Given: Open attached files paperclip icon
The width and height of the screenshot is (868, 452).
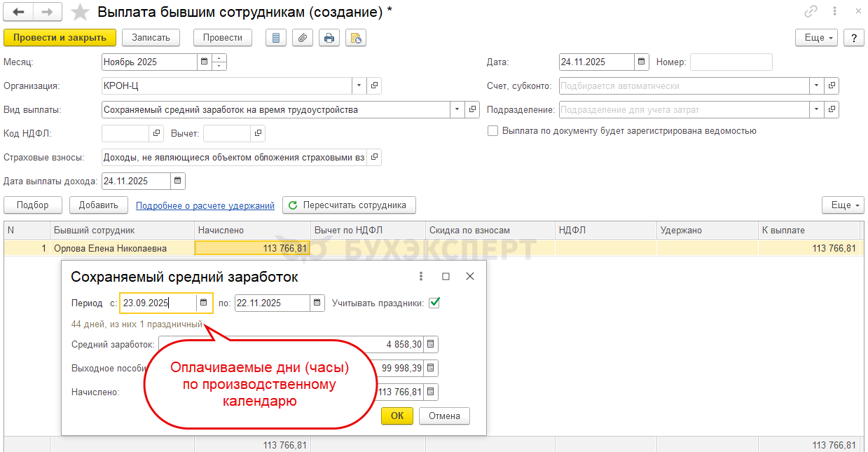Looking at the screenshot, I should [x=303, y=38].
